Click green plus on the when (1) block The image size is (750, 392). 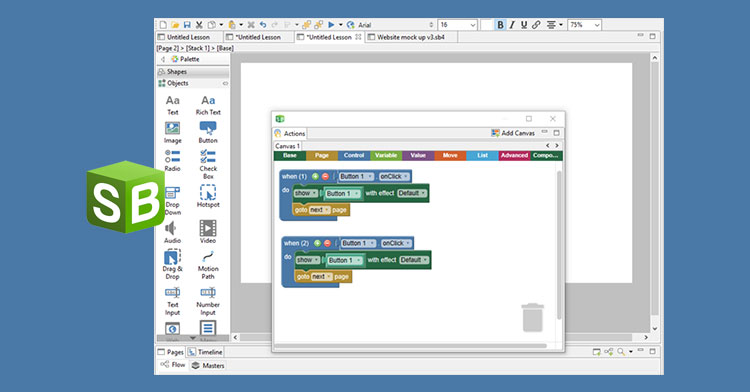[315, 176]
